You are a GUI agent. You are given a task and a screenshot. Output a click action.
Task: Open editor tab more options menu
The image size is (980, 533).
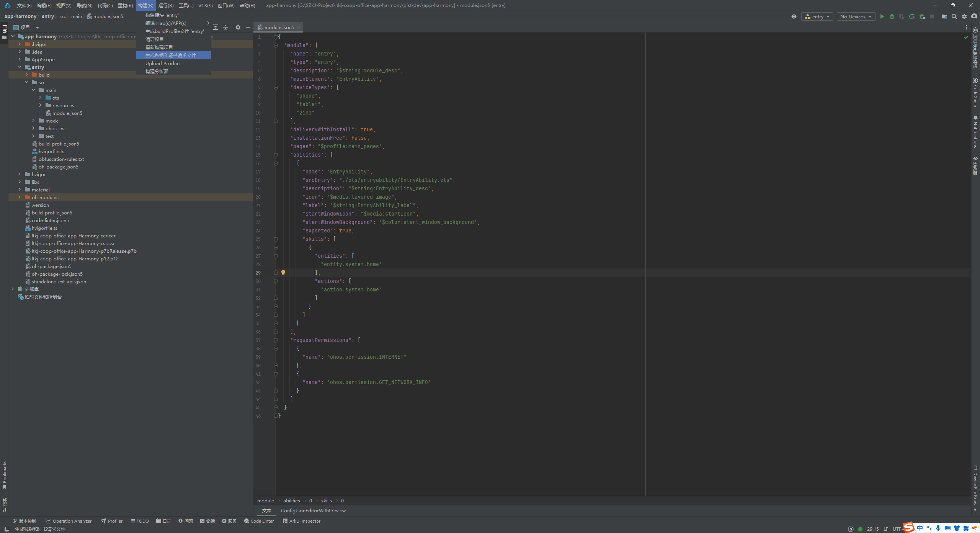pyautogui.click(x=967, y=27)
